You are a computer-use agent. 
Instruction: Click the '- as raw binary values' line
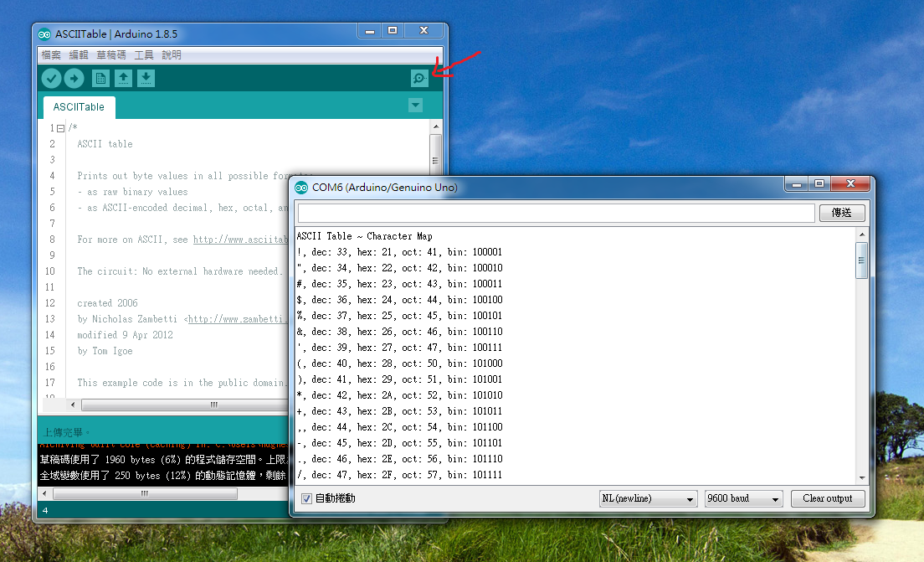point(132,192)
